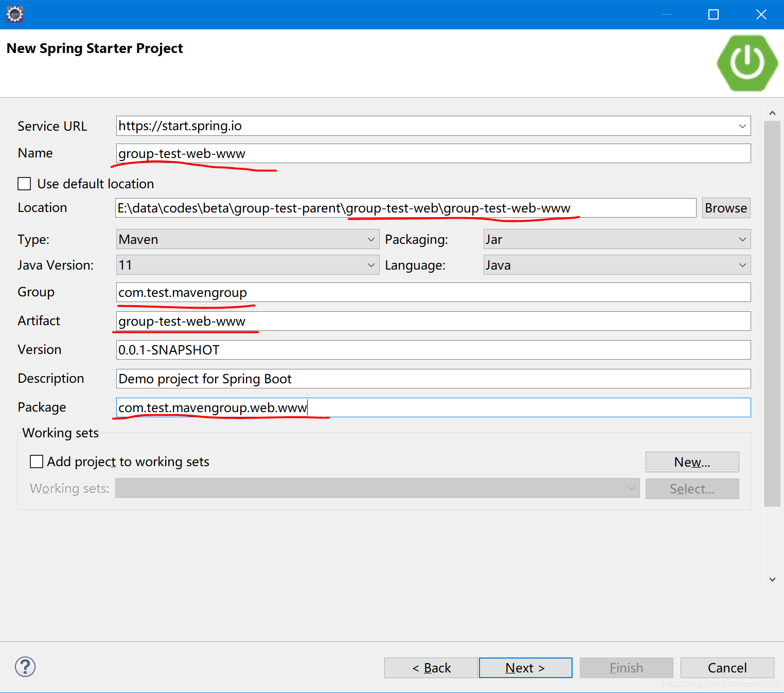Open the Service URL dropdown
The height and width of the screenshot is (693, 784).
[742, 126]
